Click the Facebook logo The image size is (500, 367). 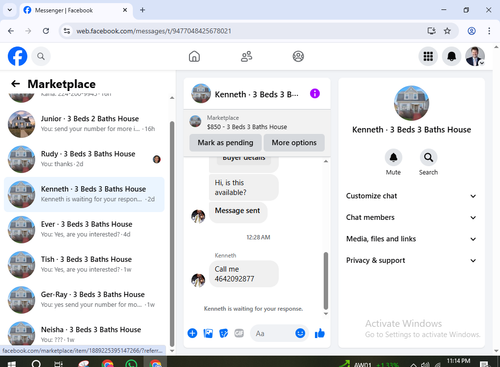coord(17,56)
